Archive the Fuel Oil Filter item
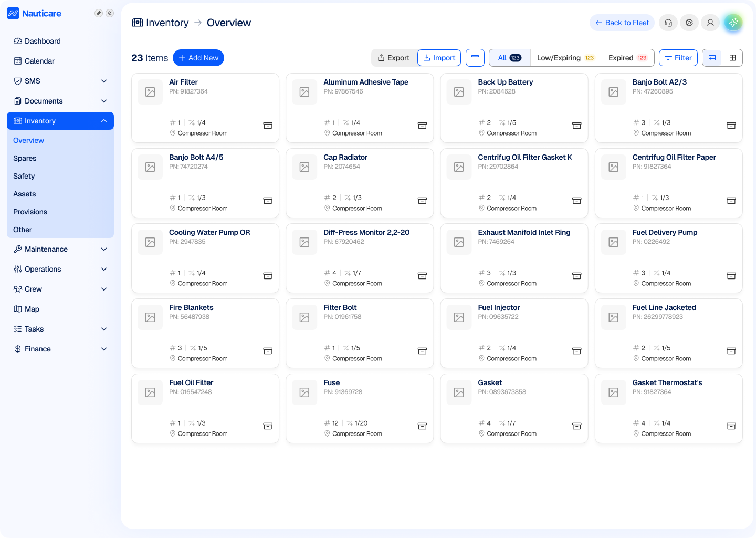This screenshot has height=538, width=756. (268, 426)
